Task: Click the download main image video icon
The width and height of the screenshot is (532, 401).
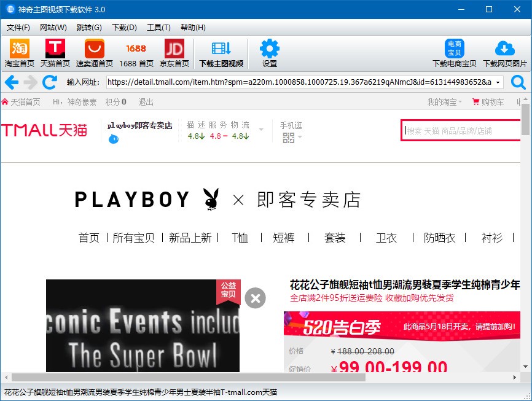Action: tap(221, 48)
